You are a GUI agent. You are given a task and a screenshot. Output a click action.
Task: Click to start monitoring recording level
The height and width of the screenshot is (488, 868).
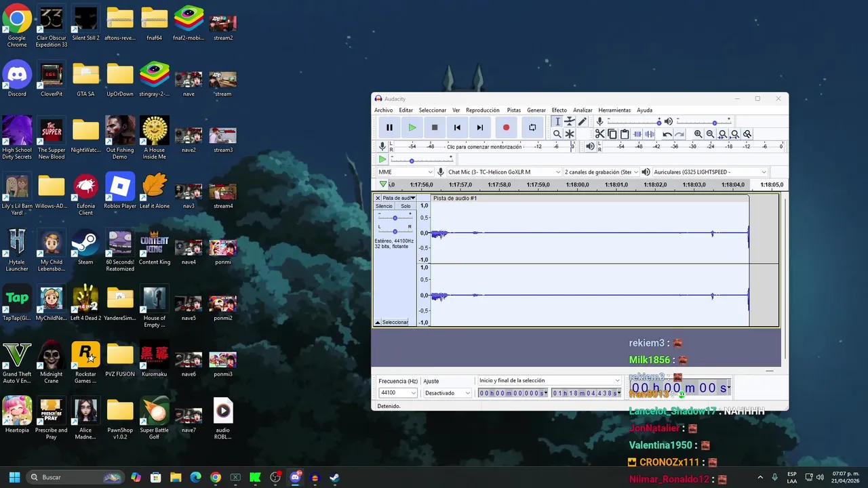[x=485, y=146]
